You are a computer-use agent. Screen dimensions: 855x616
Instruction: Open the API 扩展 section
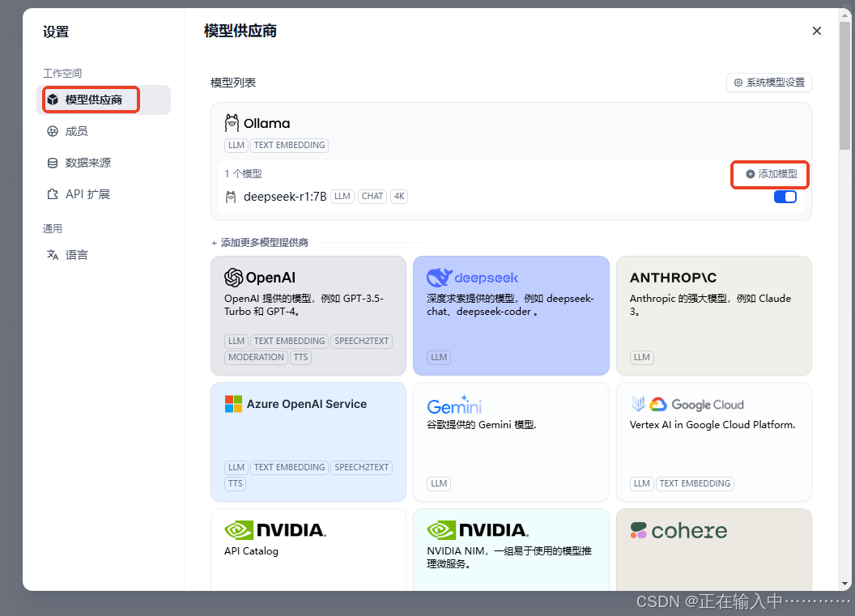(x=104, y=194)
